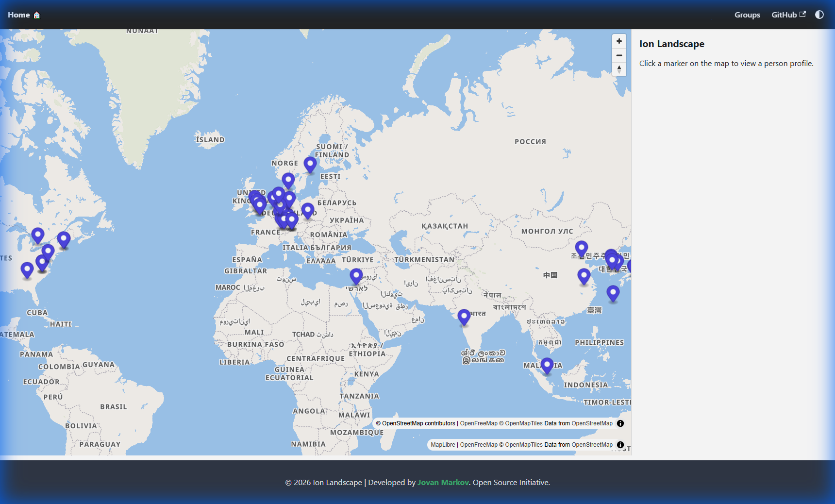
Task: Open the GitHub external link
Action: (788, 15)
